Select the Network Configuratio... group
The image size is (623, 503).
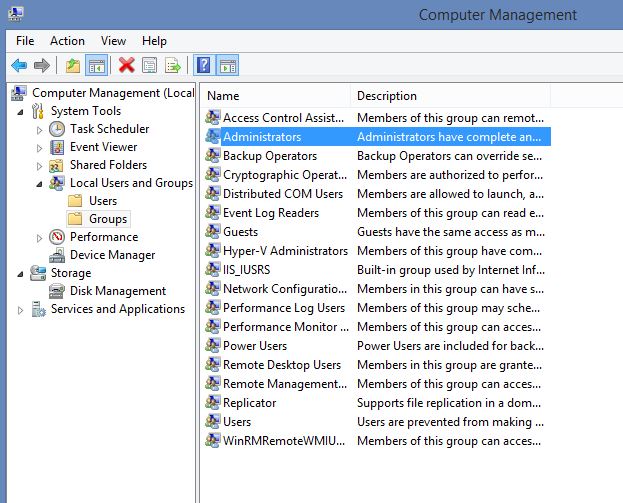pyautogui.click(x=285, y=289)
